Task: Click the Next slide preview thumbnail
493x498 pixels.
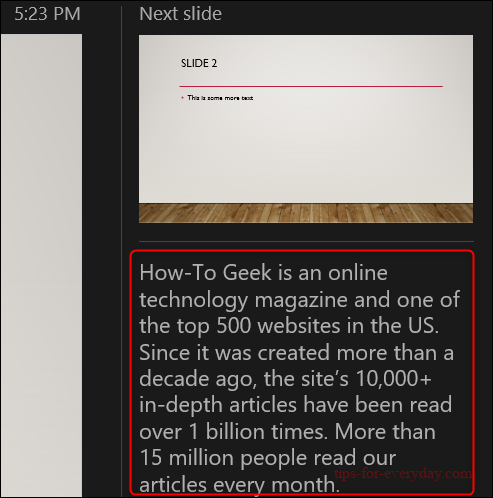Action: 306,129
